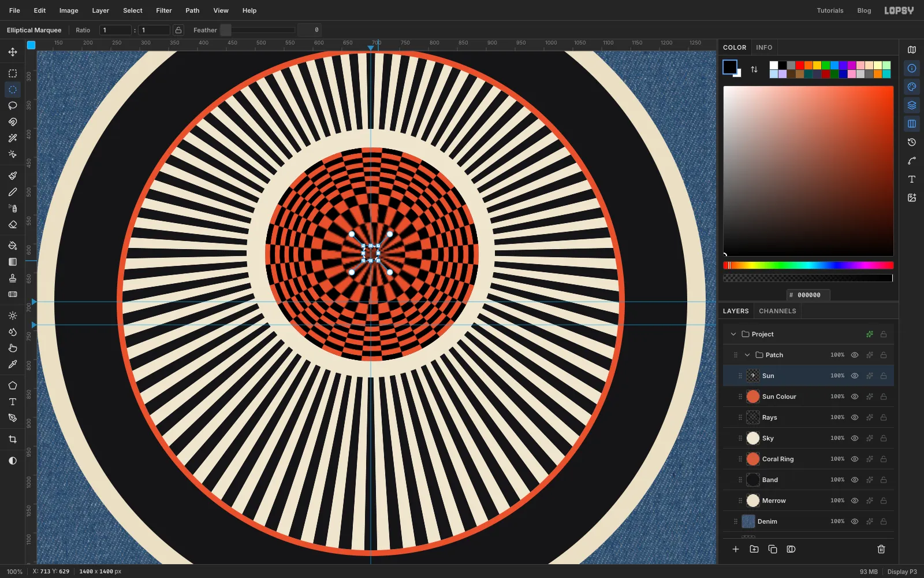Open the Blog link

tap(864, 10)
